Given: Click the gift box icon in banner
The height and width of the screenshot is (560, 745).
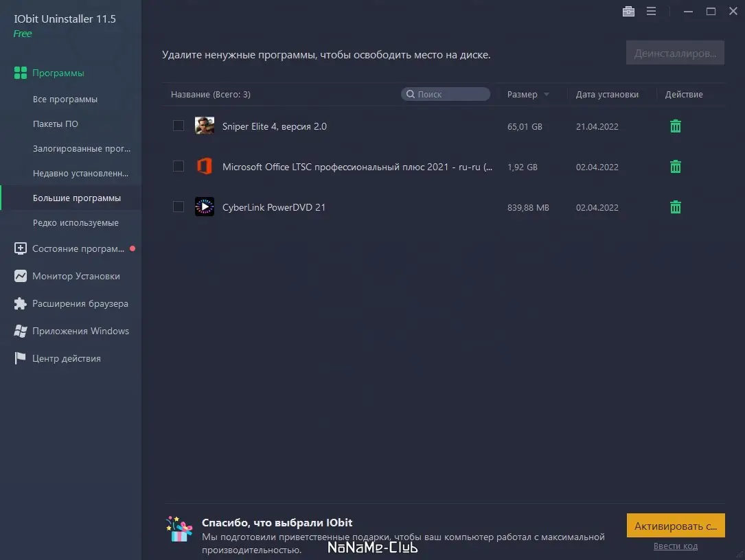Looking at the screenshot, I should point(179,529).
